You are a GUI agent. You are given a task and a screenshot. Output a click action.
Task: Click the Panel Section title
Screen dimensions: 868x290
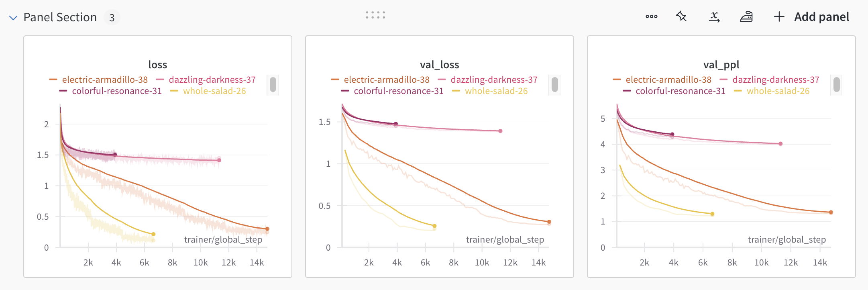coord(60,17)
